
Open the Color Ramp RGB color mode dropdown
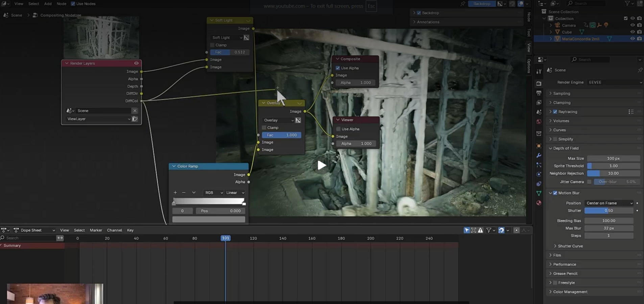pyautogui.click(x=214, y=193)
